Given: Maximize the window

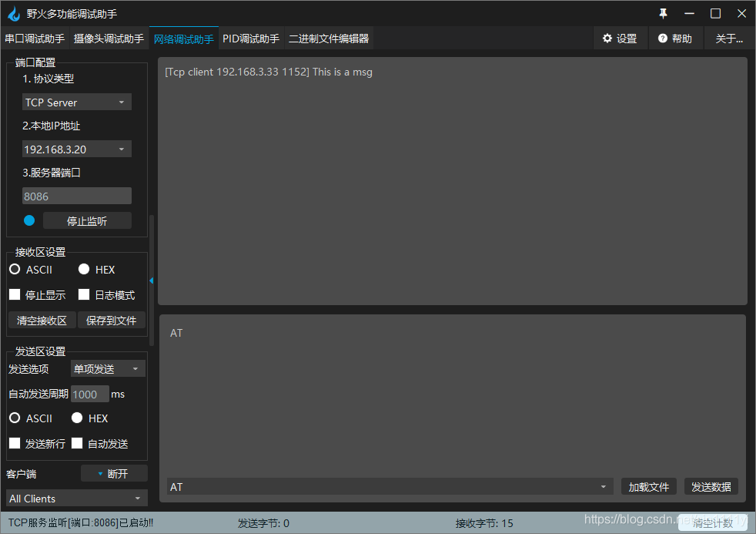Looking at the screenshot, I should tap(715, 14).
